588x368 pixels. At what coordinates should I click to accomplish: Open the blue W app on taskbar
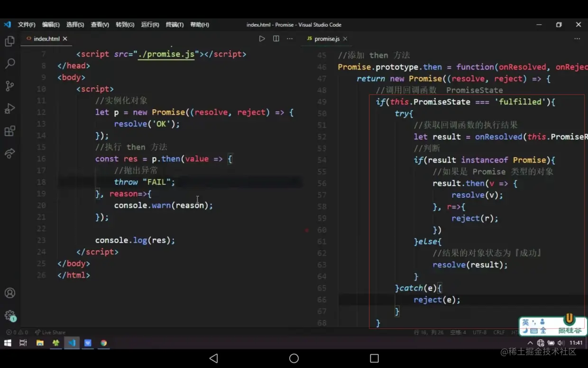(x=88, y=343)
